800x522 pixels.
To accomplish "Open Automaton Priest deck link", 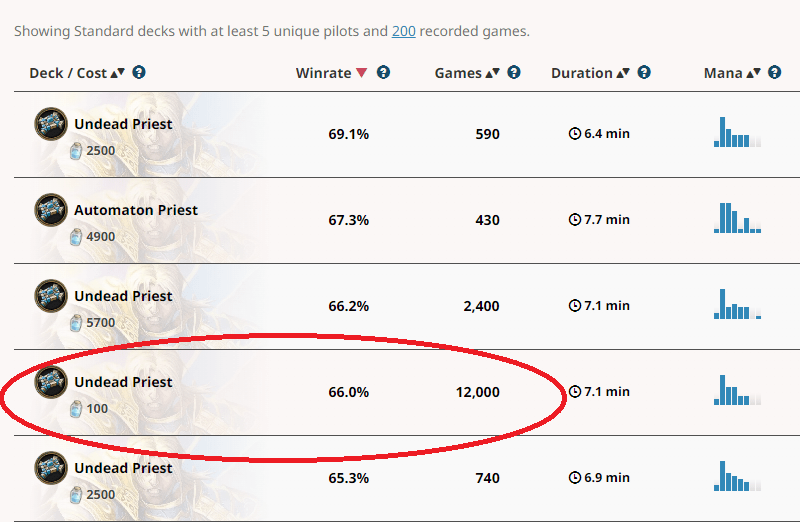I will [136, 210].
